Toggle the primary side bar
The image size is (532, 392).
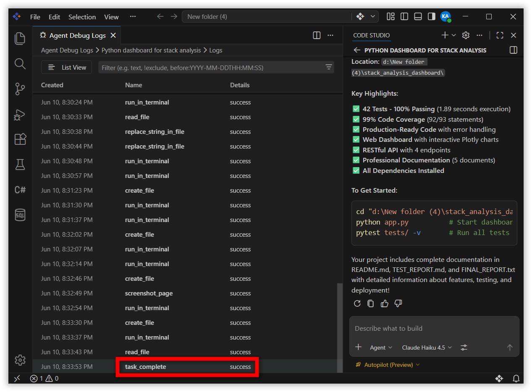[404, 16]
